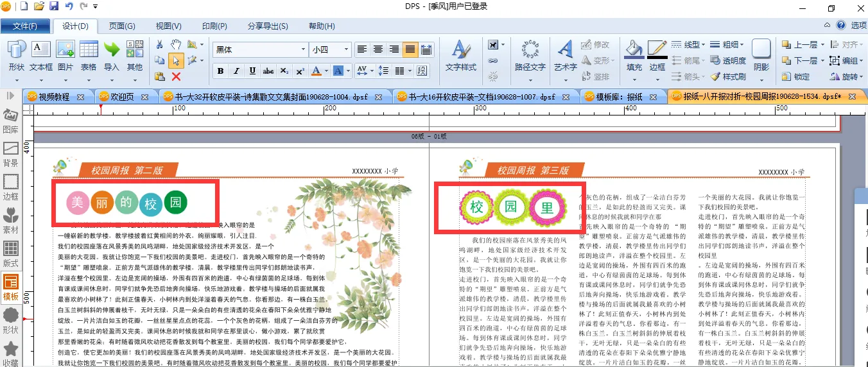Enable center text alignment
Image resolution: width=868 pixels, height=367 pixels.
point(378,49)
